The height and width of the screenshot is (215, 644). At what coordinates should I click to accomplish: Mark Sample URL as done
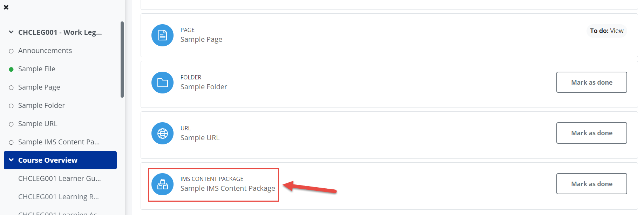pos(591,133)
